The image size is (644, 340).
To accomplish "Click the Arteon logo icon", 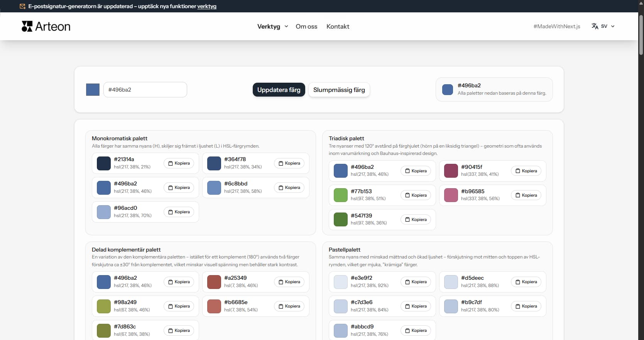I will point(27,26).
